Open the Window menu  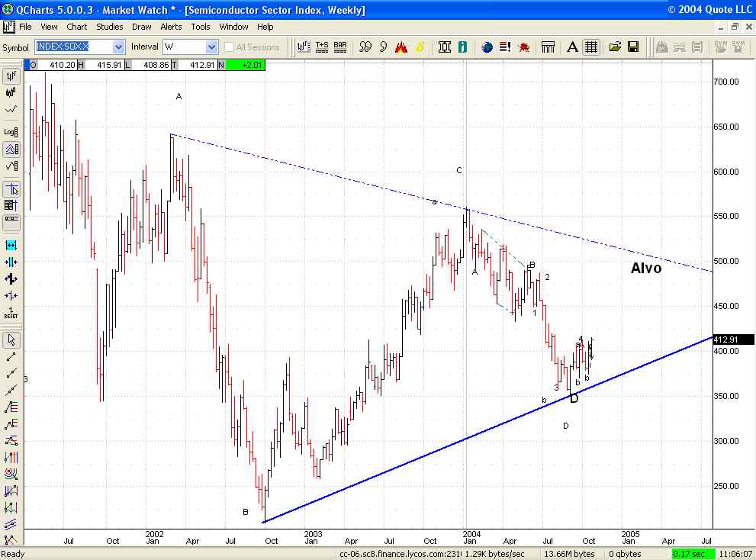coord(233,27)
